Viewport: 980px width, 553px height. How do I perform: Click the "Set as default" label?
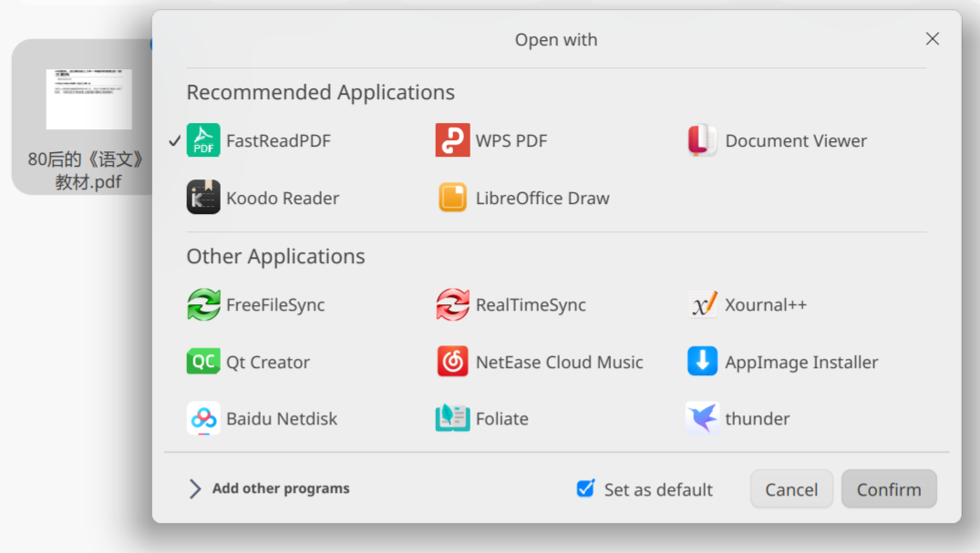[x=658, y=489]
